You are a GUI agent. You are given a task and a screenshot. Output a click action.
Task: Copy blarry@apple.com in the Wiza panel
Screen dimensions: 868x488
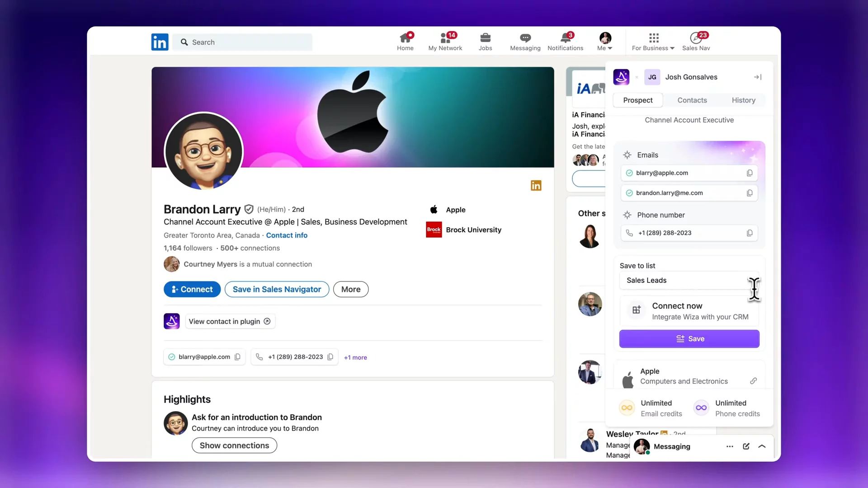coord(749,173)
